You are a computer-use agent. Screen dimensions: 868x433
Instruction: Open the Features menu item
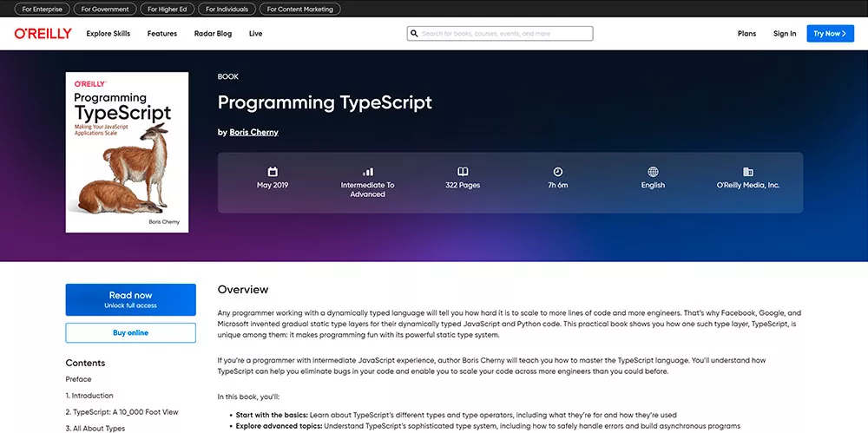coord(162,34)
